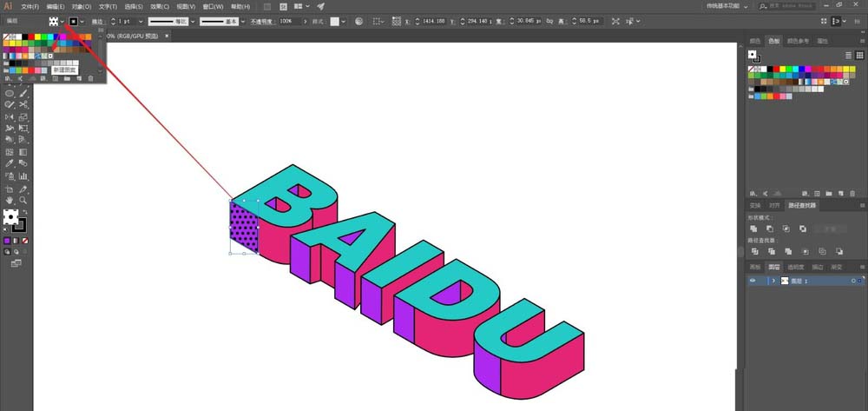Viewport: 868px width, 411px height.
Task: Select the Paintbrush tool
Action: point(23,92)
